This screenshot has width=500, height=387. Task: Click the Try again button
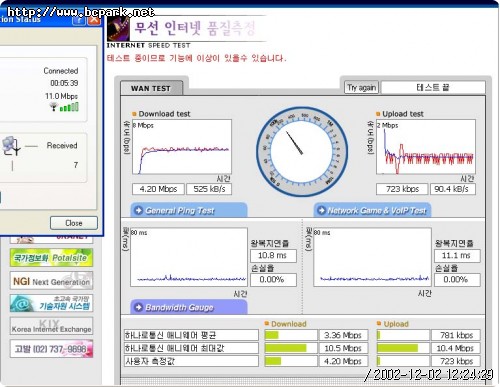(x=362, y=88)
